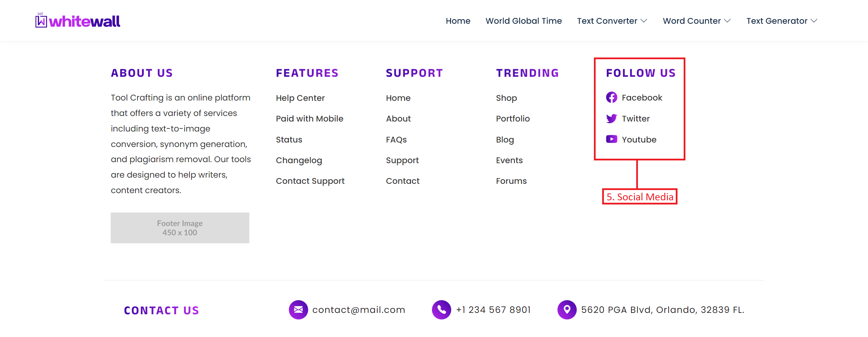Screen dimensions: 868x337
Task: Open World Global Time page
Action: point(524,21)
